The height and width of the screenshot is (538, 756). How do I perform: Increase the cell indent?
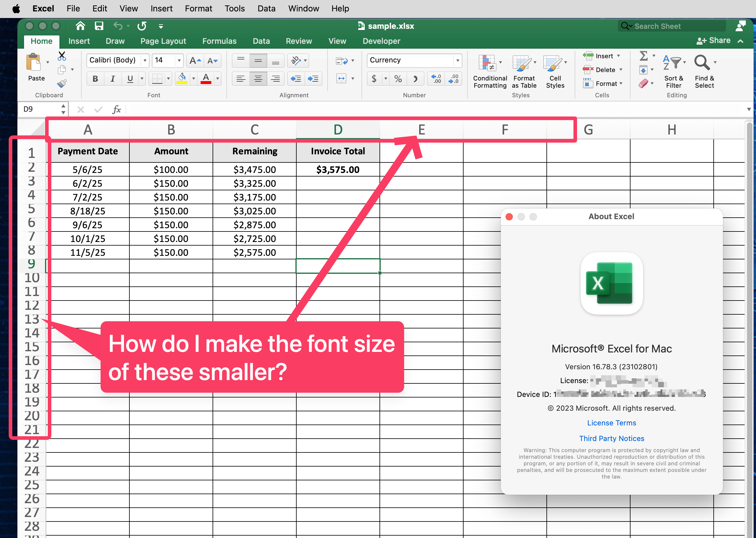(x=313, y=79)
